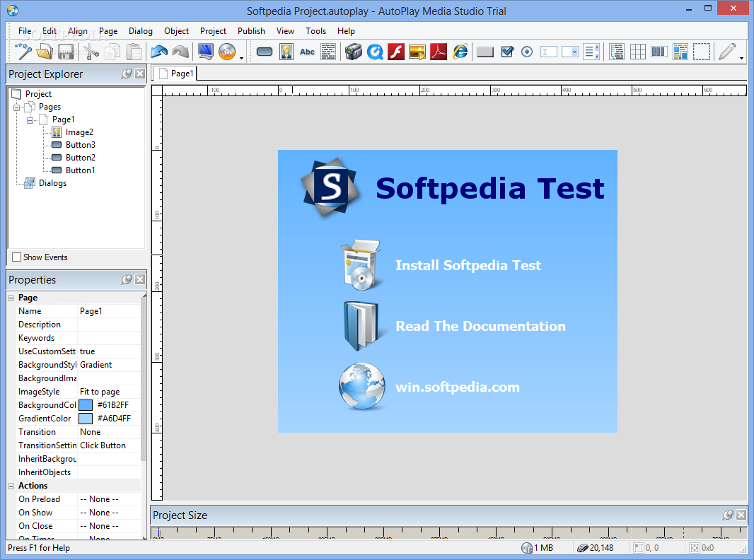The height and width of the screenshot is (560, 754).
Task: Insert a PDF object using toolbar
Action: (x=438, y=52)
